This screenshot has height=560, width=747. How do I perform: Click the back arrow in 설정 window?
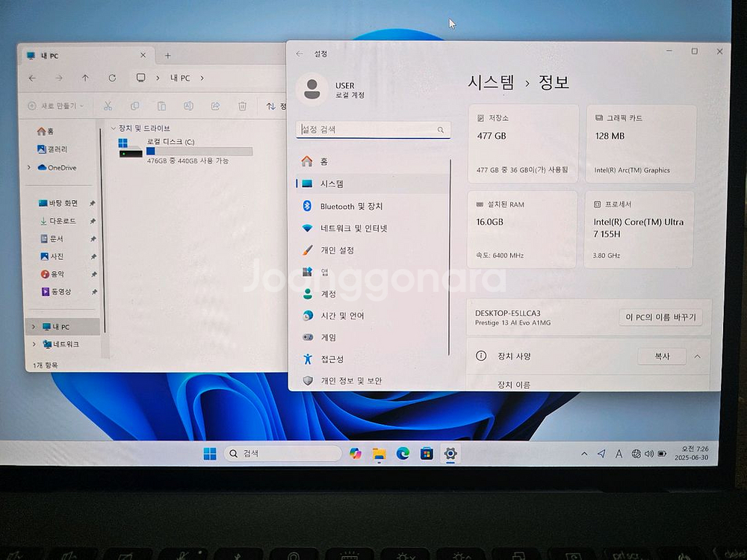300,54
